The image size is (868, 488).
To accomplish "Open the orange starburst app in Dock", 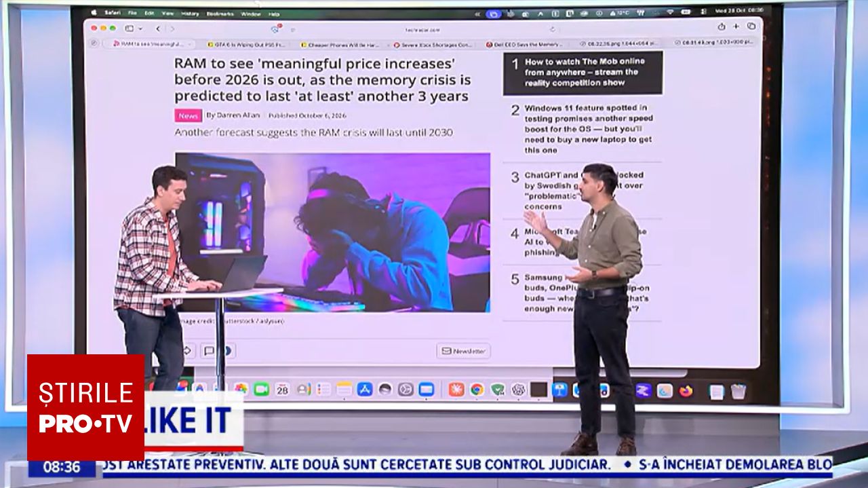I will click(456, 389).
